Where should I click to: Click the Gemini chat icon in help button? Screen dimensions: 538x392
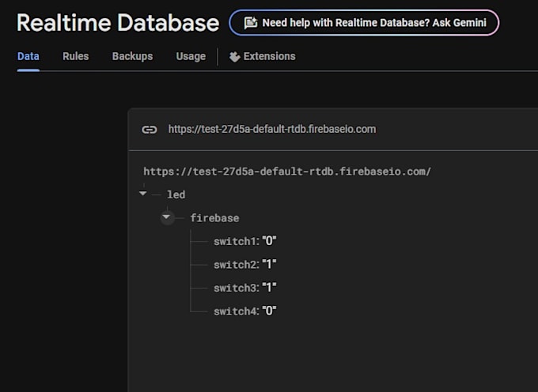tap(250, 23)
